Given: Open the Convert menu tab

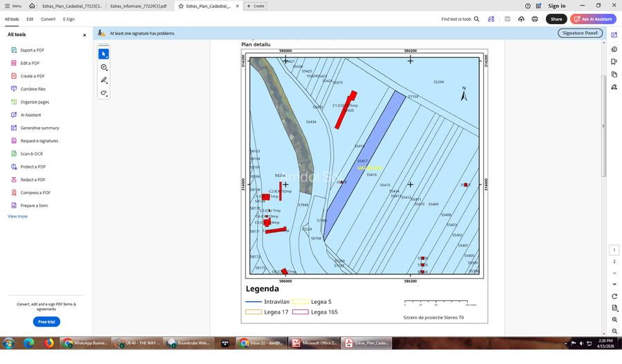Looking at the screenshot, I should tap(48, 19).
